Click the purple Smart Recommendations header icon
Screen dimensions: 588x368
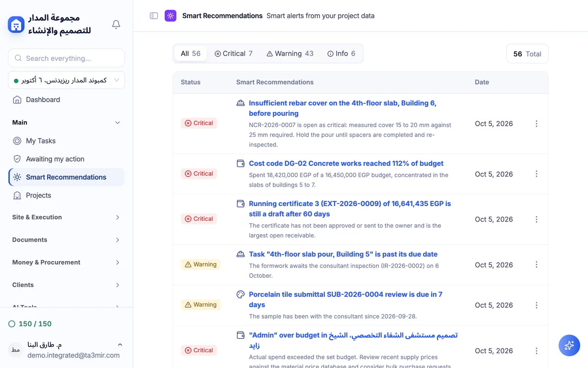click(x=171, y=16)
